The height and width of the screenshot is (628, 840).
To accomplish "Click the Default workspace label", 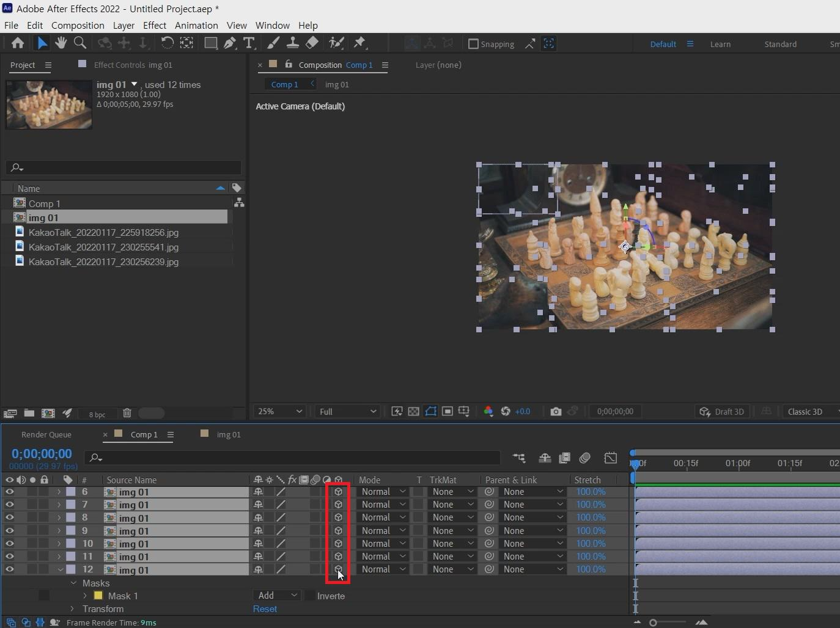I will [663, 44].
